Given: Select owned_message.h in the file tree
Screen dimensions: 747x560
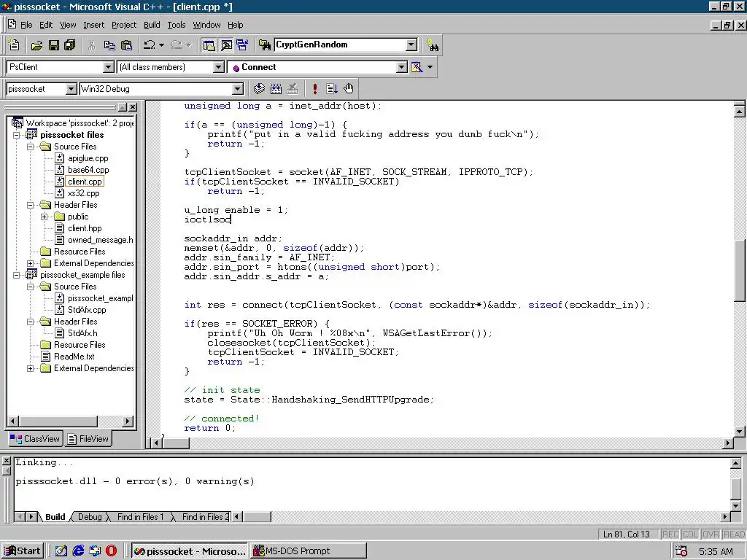Looking at the screenshot, I should (101, 239).
